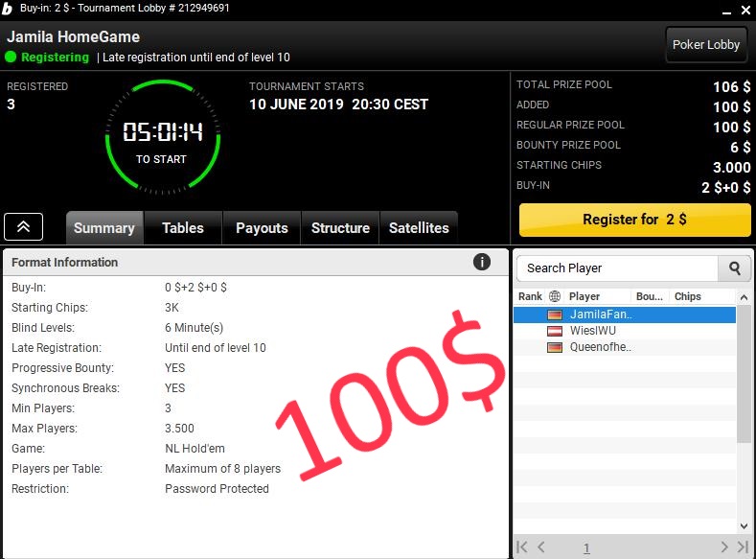This screenshot has height=559, width=756.
Task: Select player row WiesIWU
Action: click(625, 331)
